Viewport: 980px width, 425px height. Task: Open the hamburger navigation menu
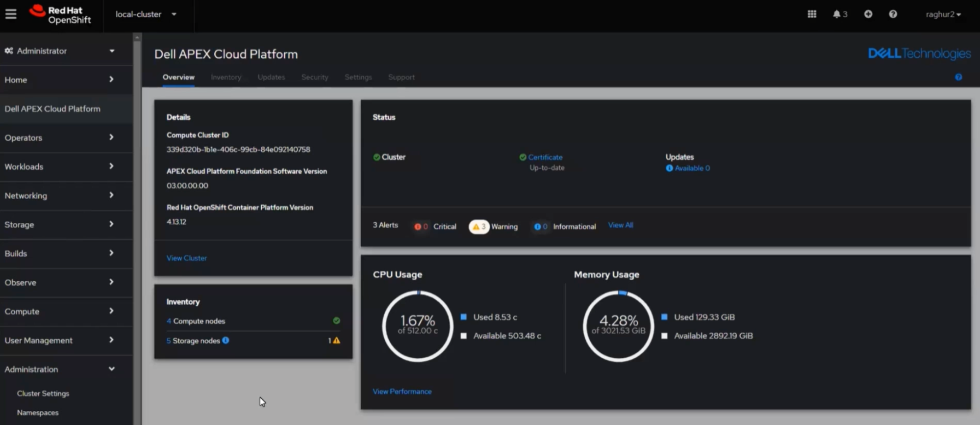coord(11,14)
